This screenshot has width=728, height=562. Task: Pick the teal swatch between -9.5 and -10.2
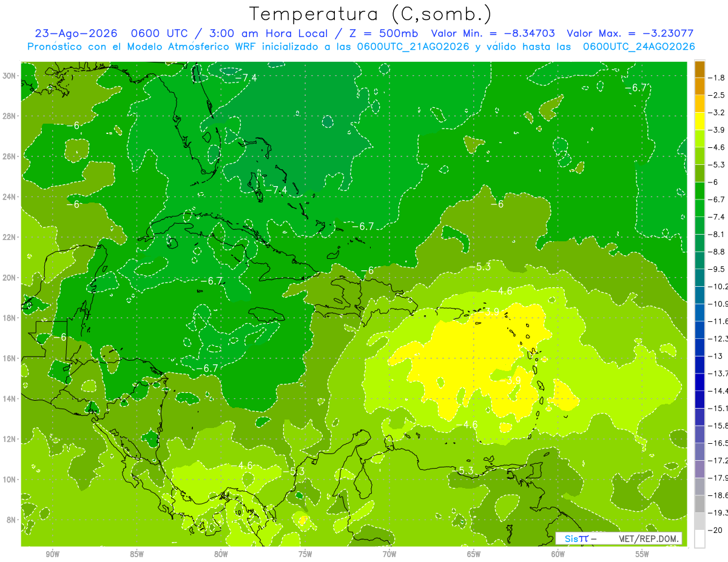699,278
